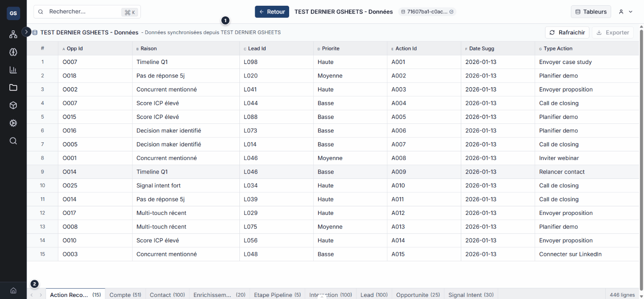Open the brain AI icon in sidebar
Viewport: 644px width, 299px height.
[13, 52]
